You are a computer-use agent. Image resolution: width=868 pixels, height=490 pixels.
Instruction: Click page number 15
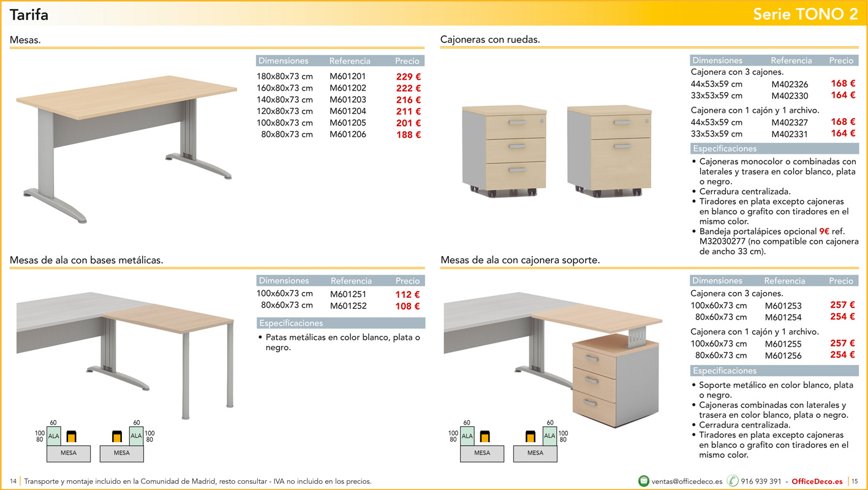(x=855, y=481)
